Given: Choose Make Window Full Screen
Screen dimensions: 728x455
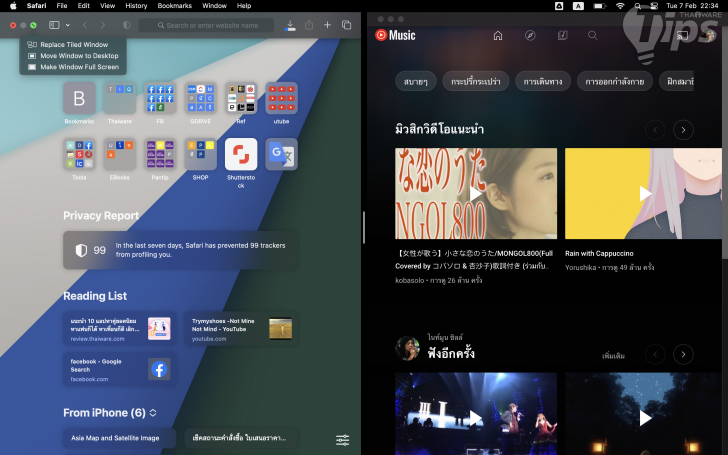Looking at the screenshot, I should click(73, 67).
